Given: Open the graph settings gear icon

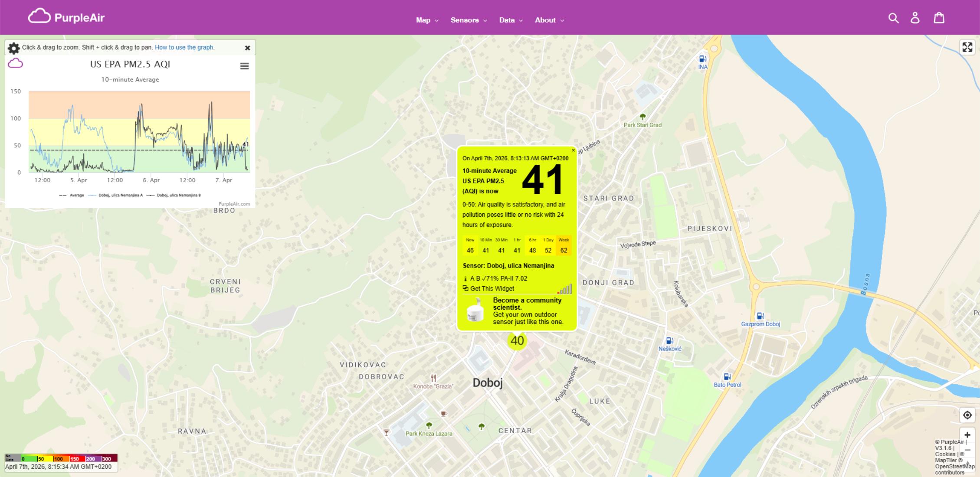Looking at the screenshot, I should pyautogui.click(x=13, y=48).
